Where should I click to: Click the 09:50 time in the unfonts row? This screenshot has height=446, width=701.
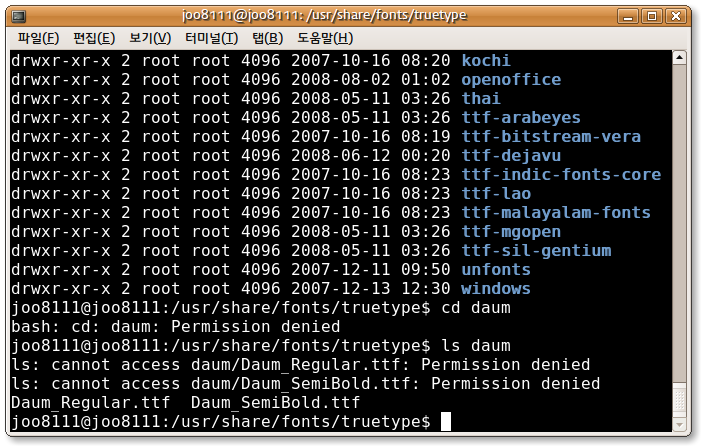tap(426, 269)
